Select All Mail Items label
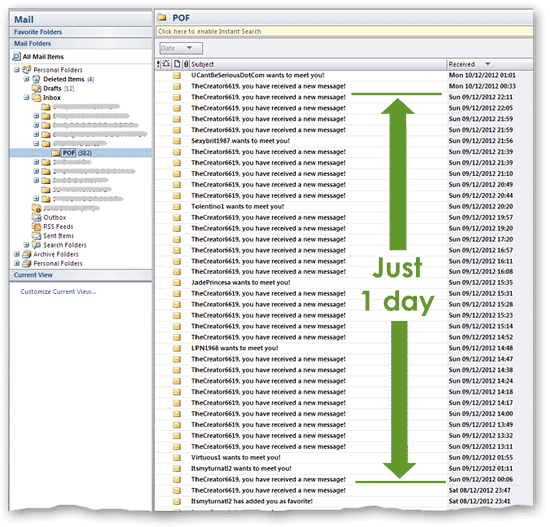Image resolution: width=550 pixels, height=527 pixels. pos(43,57)
